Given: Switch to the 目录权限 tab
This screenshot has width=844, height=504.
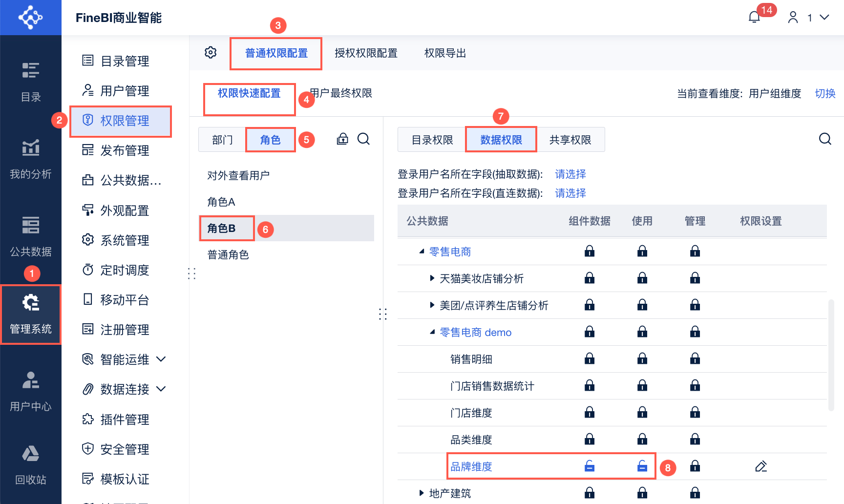Looking at the screenshot, I should click(432, 140).
